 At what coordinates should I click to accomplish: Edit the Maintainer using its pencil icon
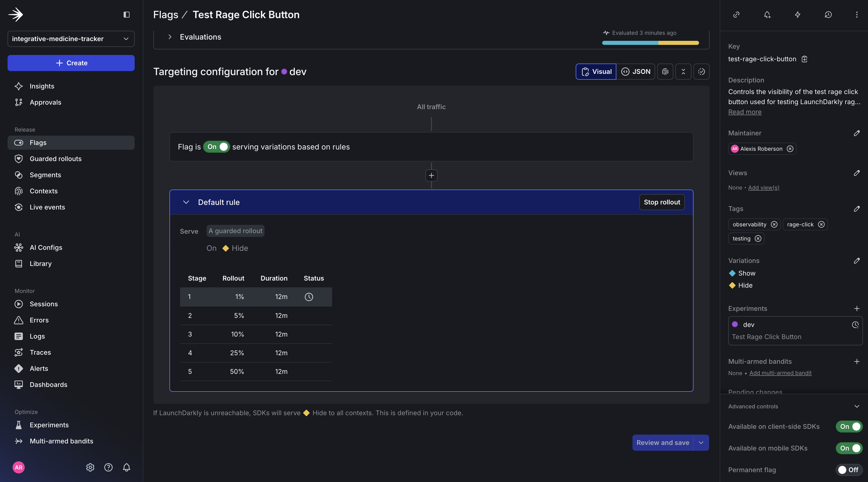point(857,133)
